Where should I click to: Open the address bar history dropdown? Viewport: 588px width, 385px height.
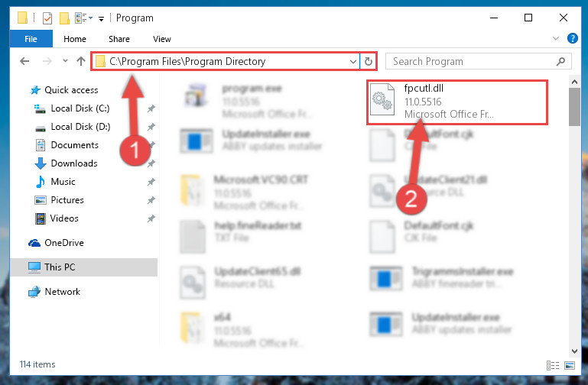(x=352, y=61)
